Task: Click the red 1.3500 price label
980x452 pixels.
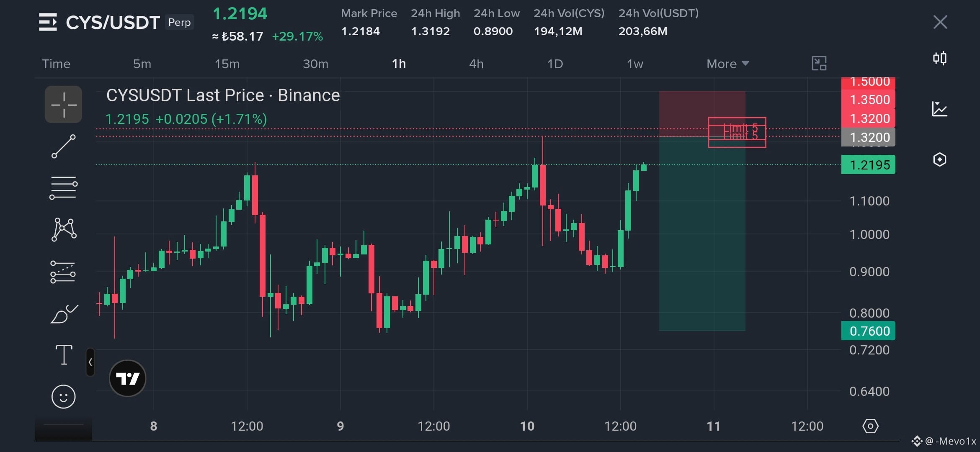Action: pos(868,100)
